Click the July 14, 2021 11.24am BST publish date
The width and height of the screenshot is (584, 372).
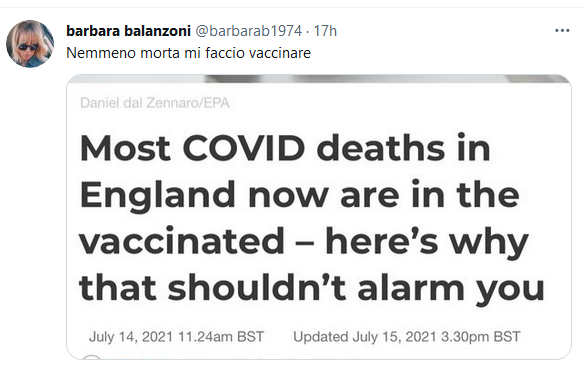tap(176, 337)
